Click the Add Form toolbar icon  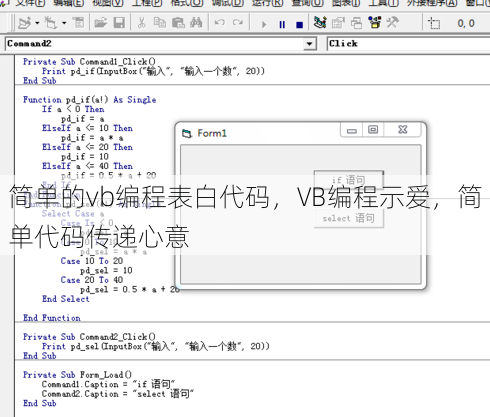click(x=51, y=23)
